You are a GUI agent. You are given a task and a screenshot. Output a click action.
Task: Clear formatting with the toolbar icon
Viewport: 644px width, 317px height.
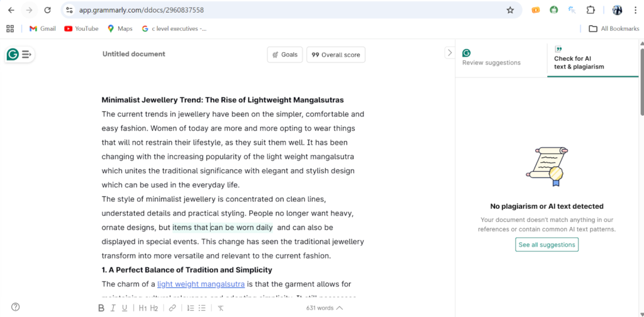221,308
